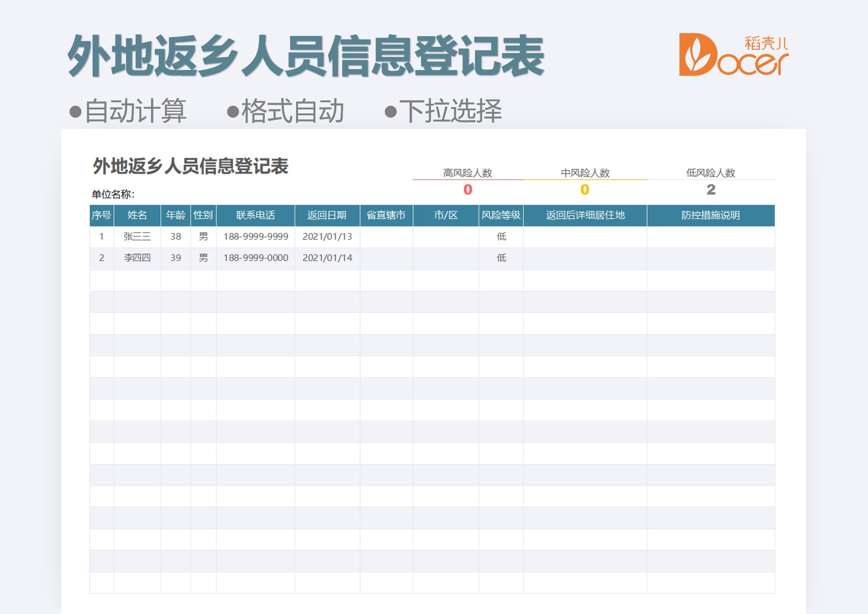
Task: Click the age cell showing 38
Action: click(x=176, y=236)
